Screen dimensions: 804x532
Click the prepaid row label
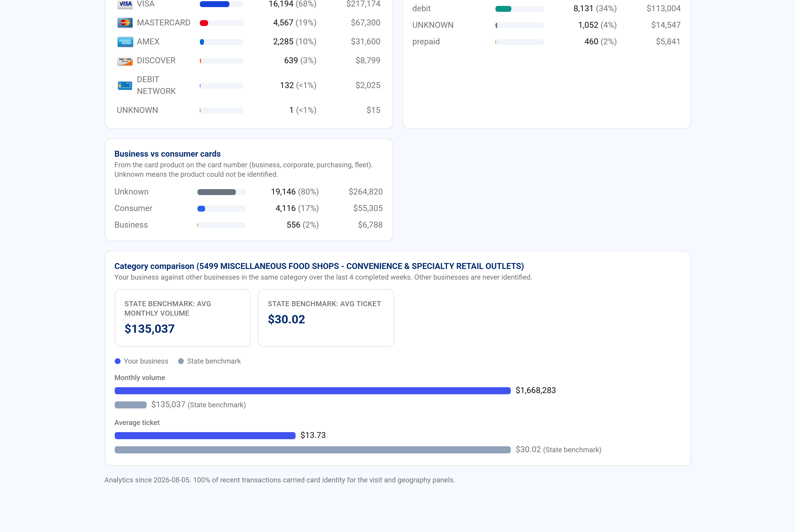tap(426, 42)
